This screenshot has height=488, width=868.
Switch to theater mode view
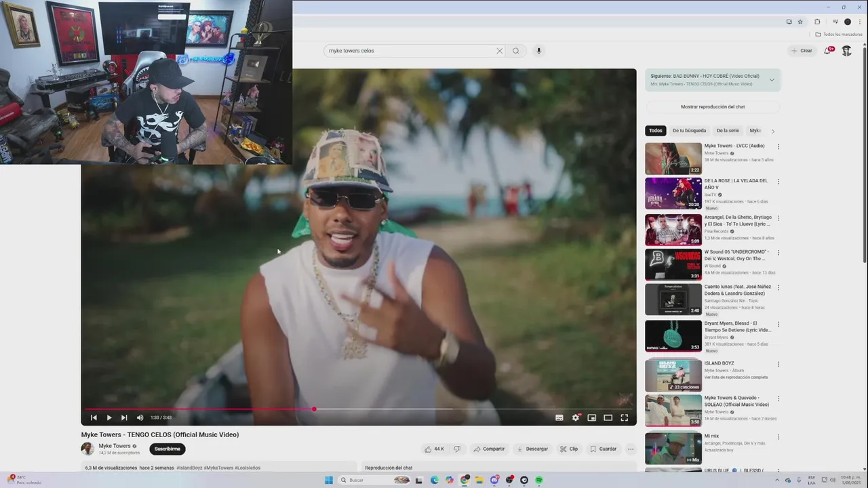click(608, 418)
